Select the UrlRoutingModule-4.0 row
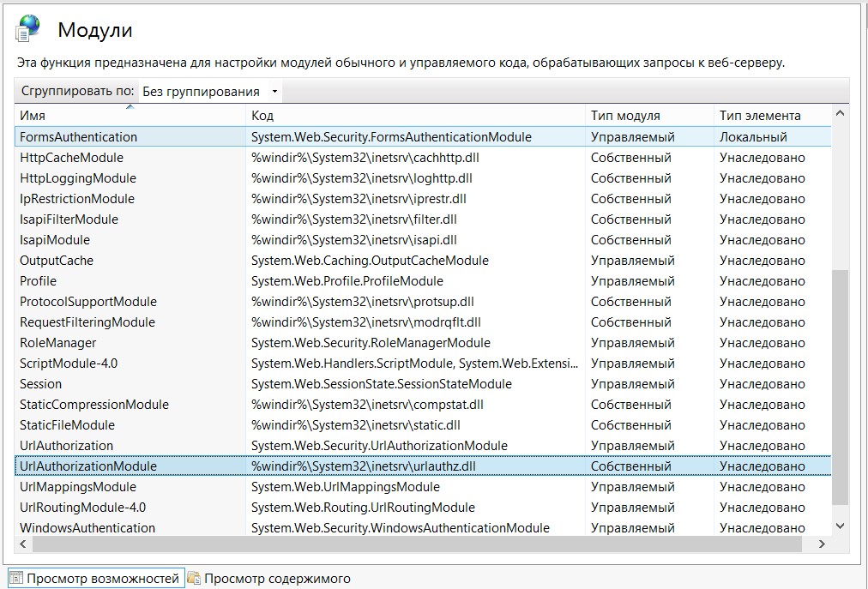Viewport: 868px width, 589px height. click(x=423, y=507)
